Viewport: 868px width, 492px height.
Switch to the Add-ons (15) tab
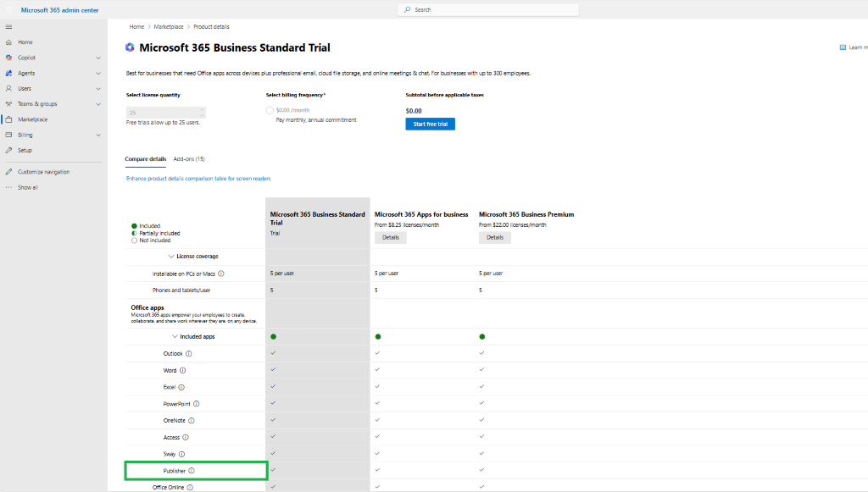(x=189, y=159)
